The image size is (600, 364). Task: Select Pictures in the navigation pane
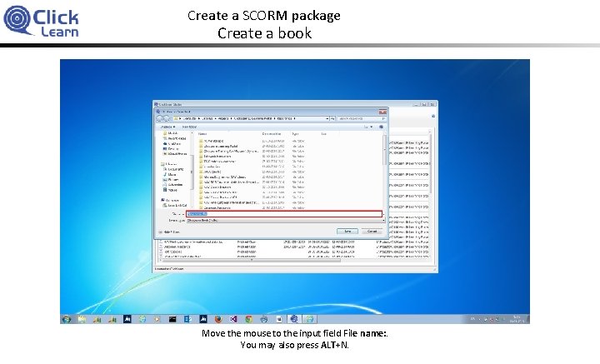171,179
